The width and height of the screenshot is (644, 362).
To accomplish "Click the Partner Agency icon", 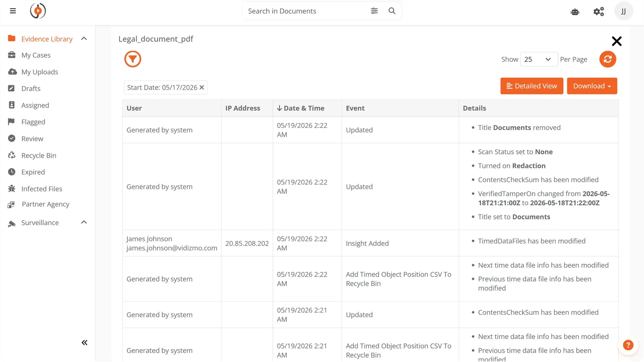I will (11, 204).
